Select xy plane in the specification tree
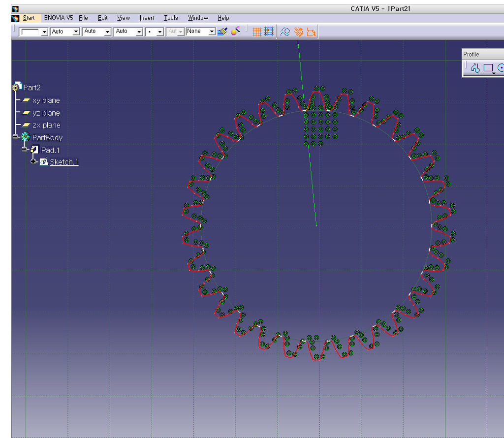 click(x=46, y=100)
